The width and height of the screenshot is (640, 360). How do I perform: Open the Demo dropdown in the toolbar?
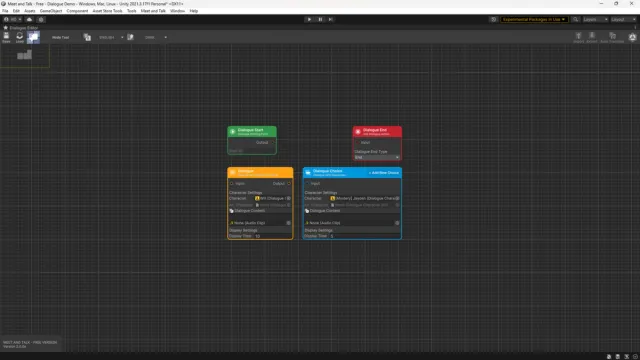156,37
